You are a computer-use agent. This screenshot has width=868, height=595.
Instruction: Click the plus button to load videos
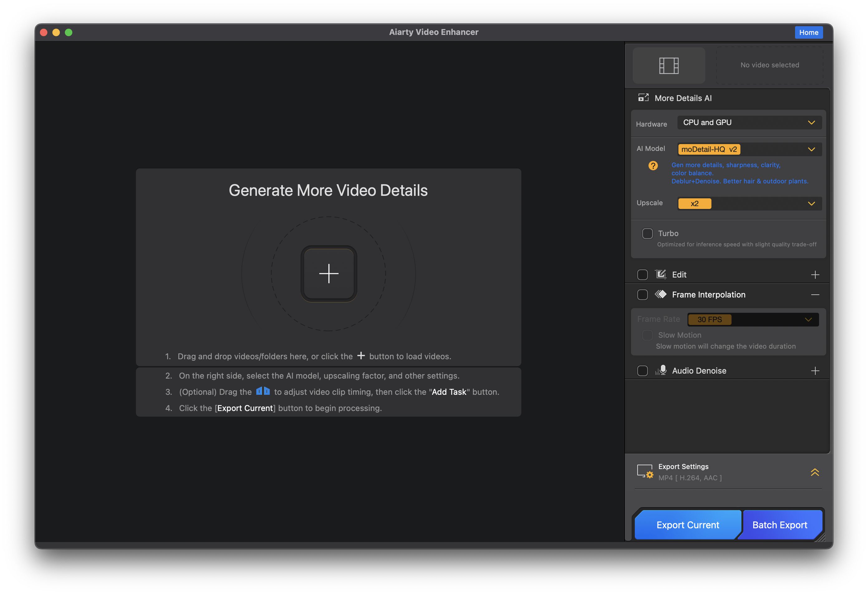(329, 273)
